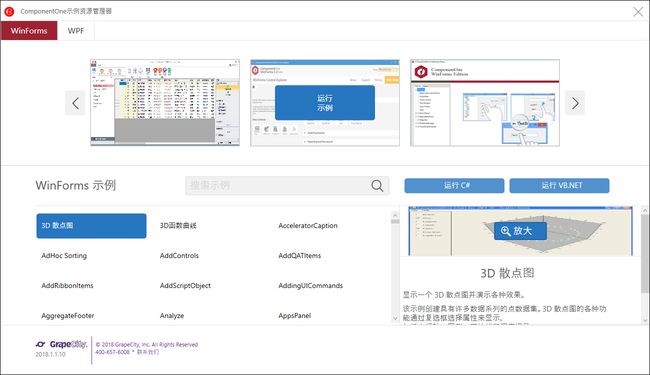Show next carousel slide with right arrow
The width and height of the screenshot is (650, 375).
tap(575, 103)
